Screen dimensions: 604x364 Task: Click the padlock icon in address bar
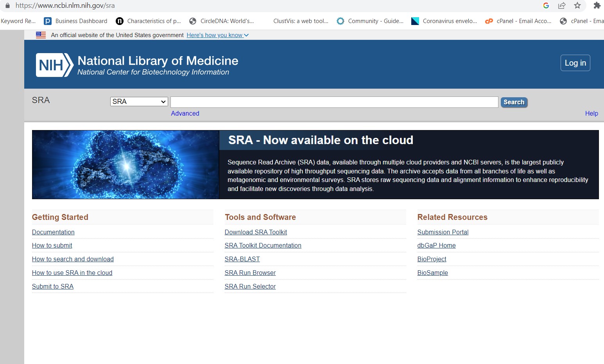pos(7,5)
